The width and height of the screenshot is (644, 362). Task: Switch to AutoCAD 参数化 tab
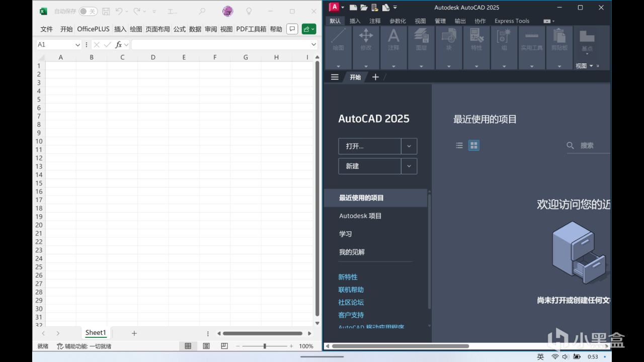tap(397, 21)
